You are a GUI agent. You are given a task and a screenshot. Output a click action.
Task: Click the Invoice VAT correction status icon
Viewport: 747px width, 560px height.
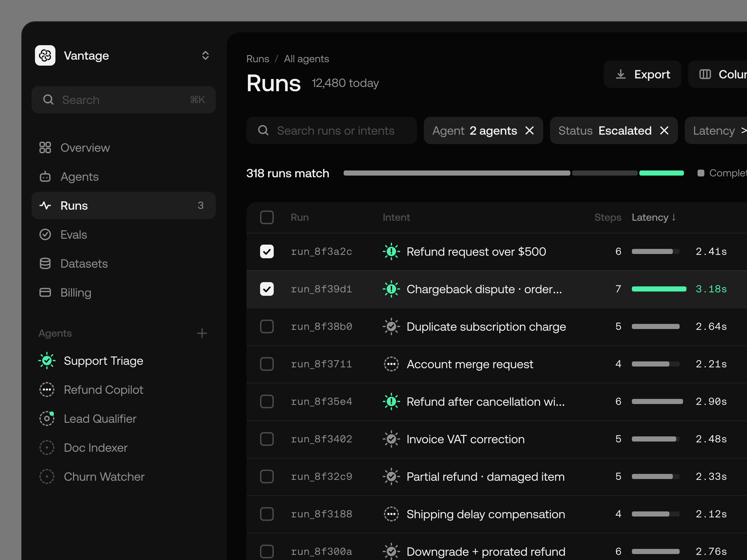click(391, 439)
